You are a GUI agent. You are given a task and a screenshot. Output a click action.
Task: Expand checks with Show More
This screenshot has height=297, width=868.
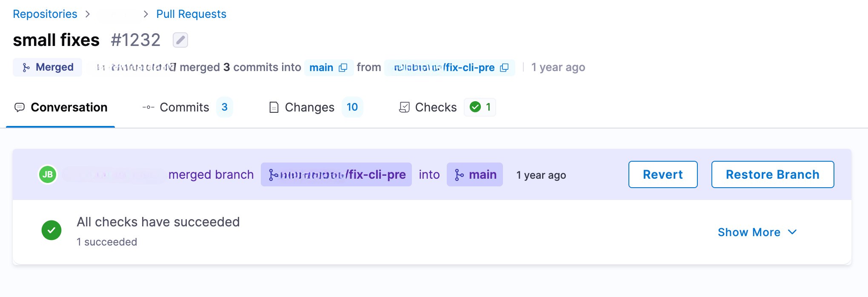757,232
